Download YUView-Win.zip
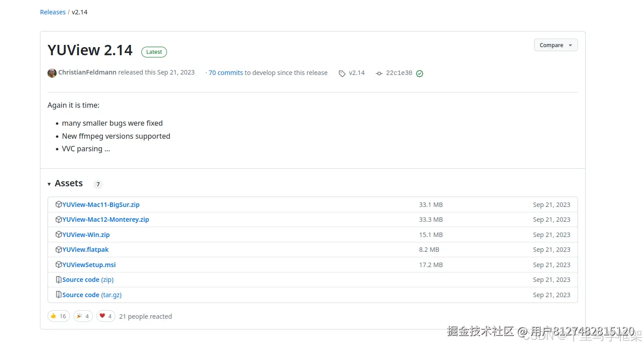This screenshot has height=347, width=644. coord(86,235)
